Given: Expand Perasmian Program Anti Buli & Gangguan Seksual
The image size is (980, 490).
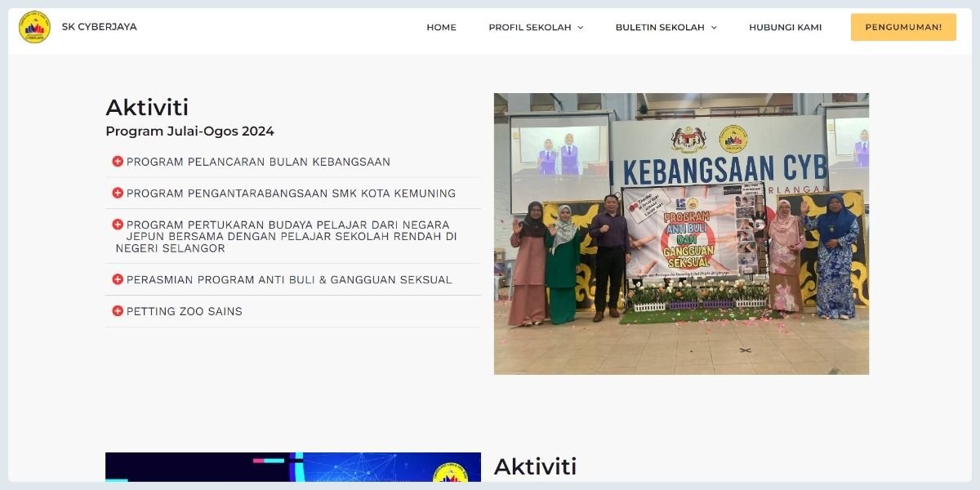Looking at the screenshot, I should pyautogui.click(x=289, y=279).
